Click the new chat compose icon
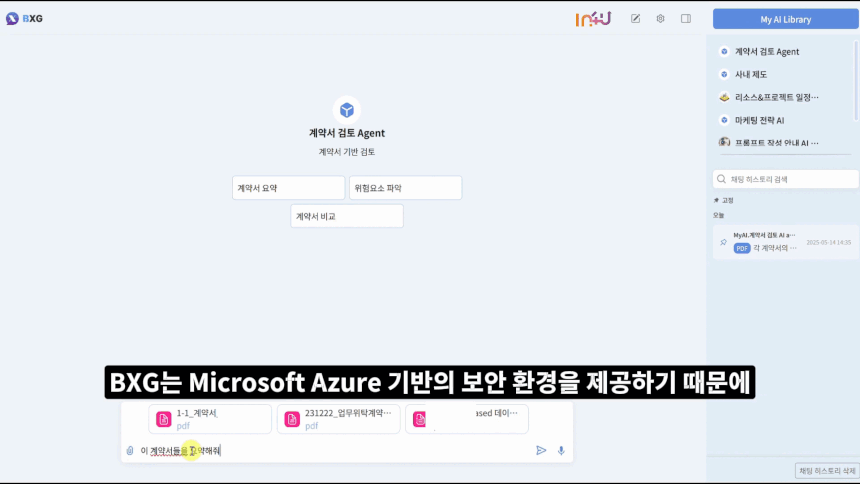The width and height of the screenshot is (860, 484). (x=635, y=19)
